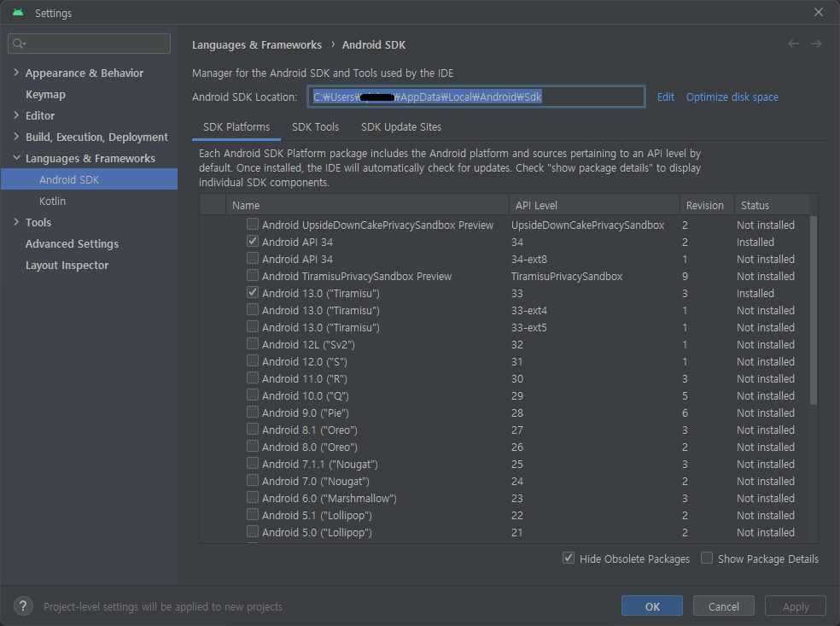The height and width of the screenshot is (626, 840).
Task: Check Android API 34 (34-ext8) checkbox
Action: [x=253, y=258]
